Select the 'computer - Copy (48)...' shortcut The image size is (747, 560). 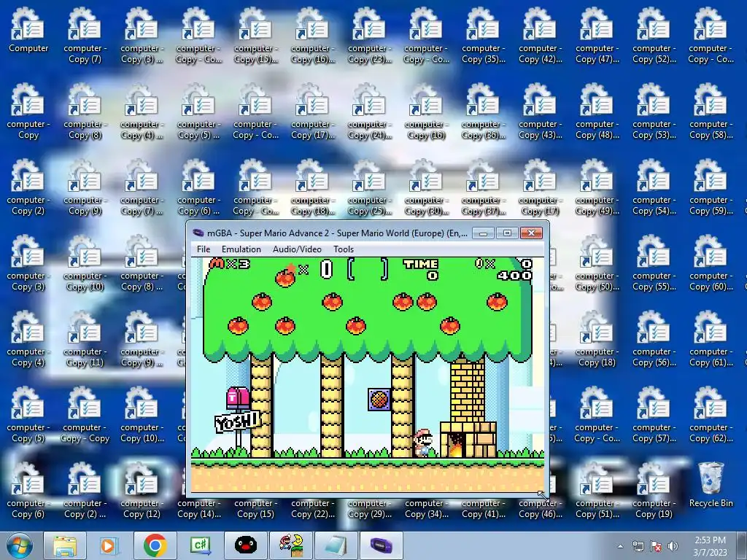click(x=597, y=111)
